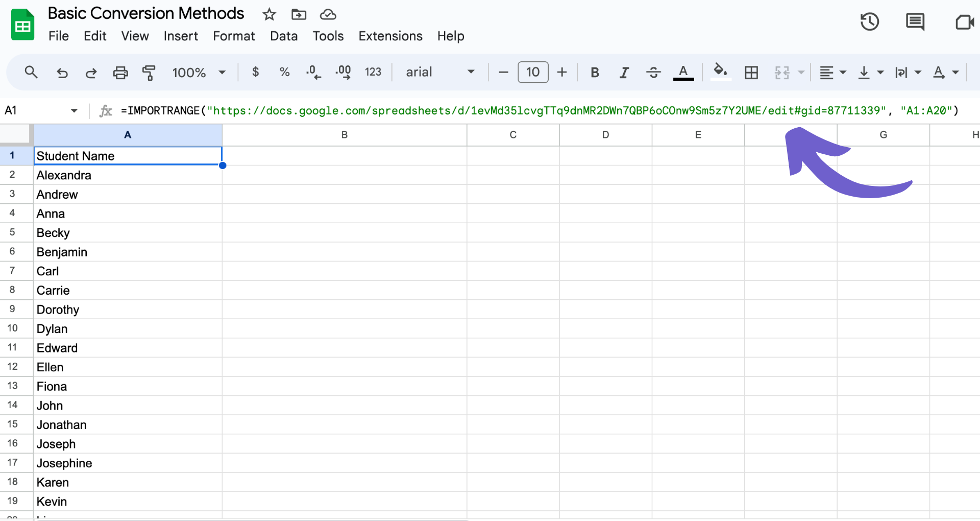Open the Borders tool
980x521 pixels.
pyautogui.click(x=751, y=72)
